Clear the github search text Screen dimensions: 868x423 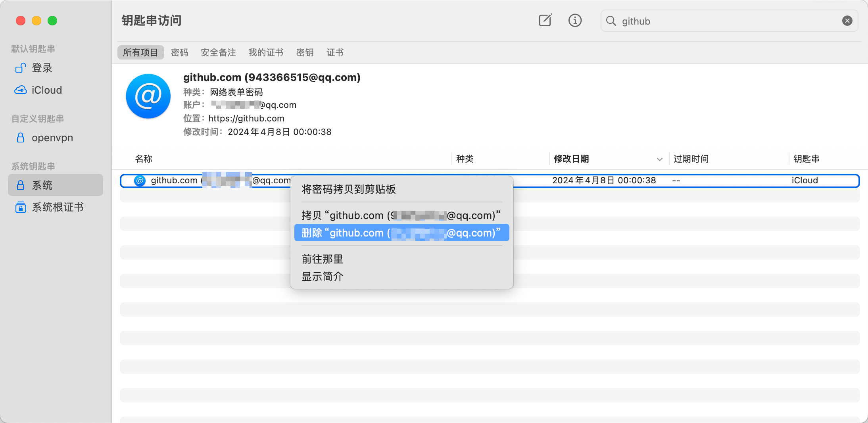[847, 21]
